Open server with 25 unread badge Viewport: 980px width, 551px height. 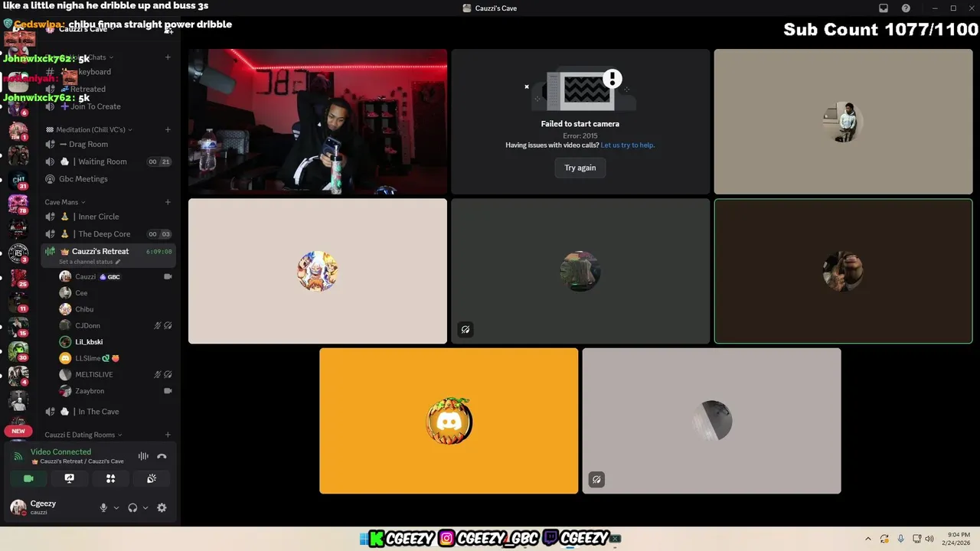[18, 278]
